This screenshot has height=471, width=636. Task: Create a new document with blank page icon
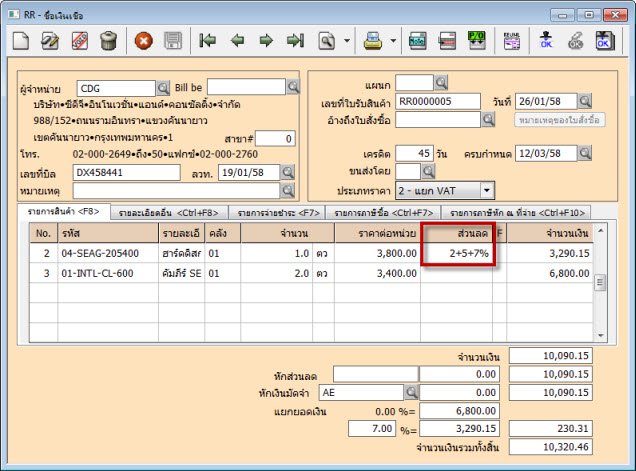pos(21,41)
